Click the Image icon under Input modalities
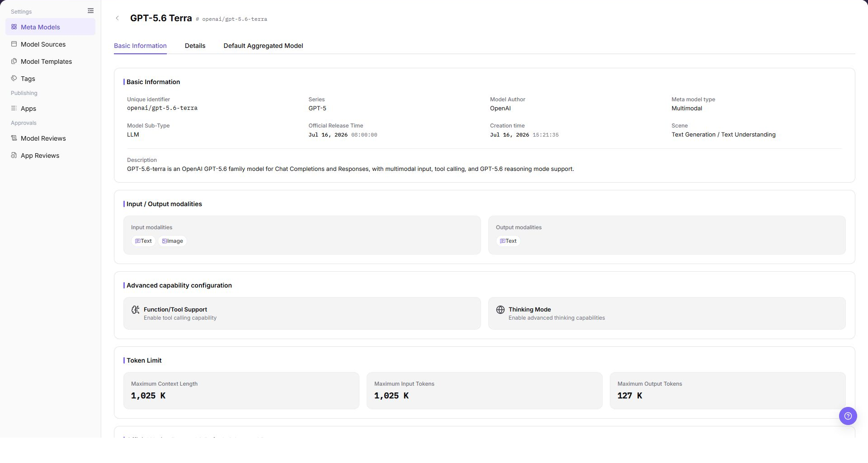The width and height of the screenshot is (868, 463). [x=165, y=241]
